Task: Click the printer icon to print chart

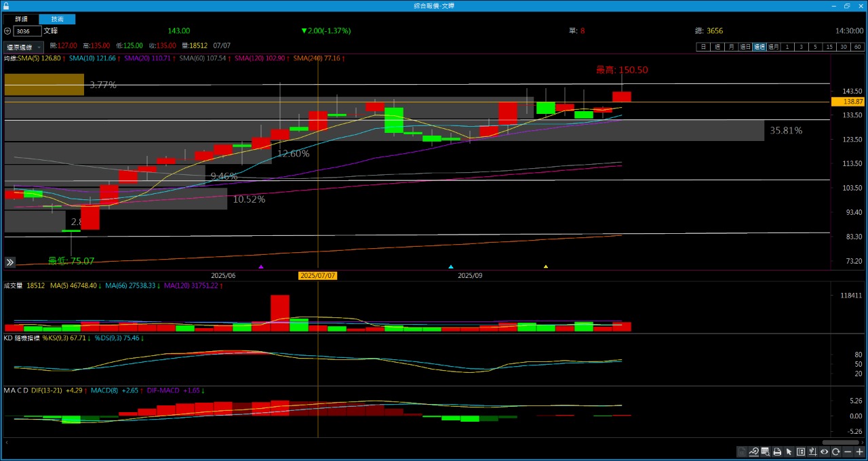Action: [x=777, y=452]
